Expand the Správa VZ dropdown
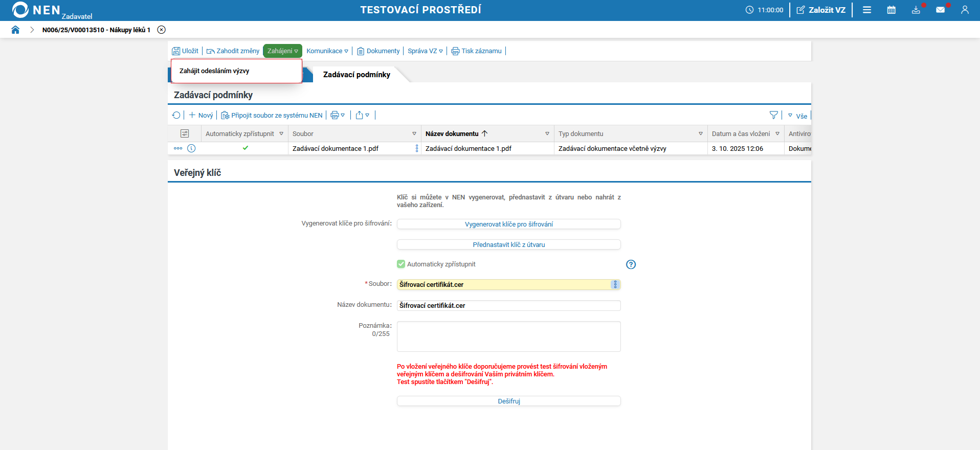This screenshot has width=980, height=450. tap(425, 51)
